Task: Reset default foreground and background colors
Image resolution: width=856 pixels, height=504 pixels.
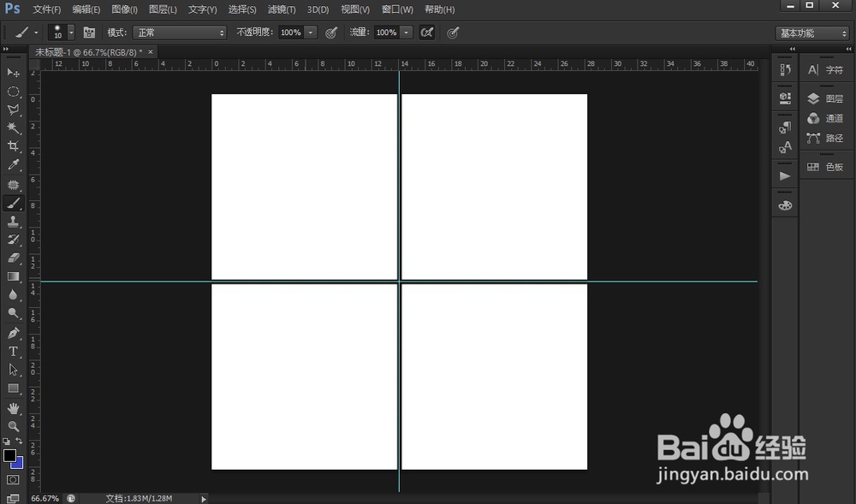Action: pyautogui.click(x=6, y=441)
